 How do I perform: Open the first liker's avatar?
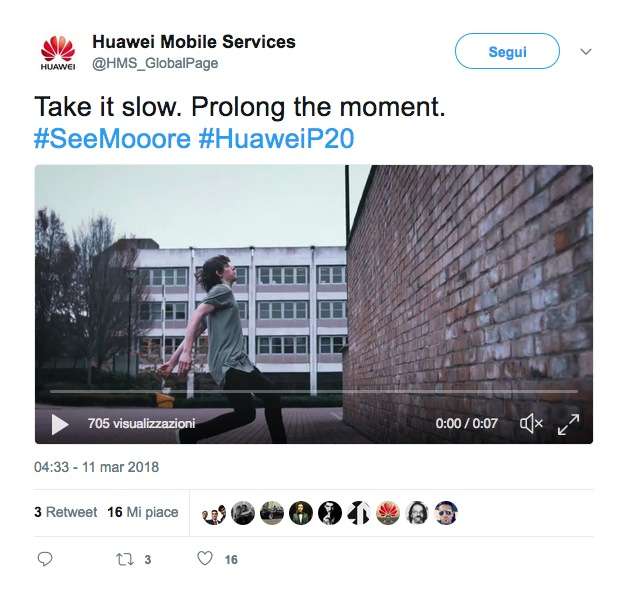pyautogui.click(x=214, y=513)
